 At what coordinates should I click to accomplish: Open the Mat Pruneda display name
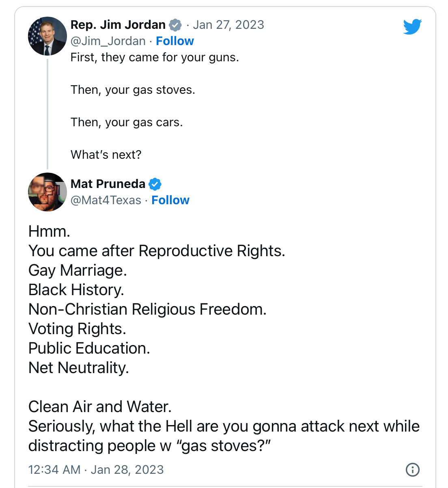108,184
